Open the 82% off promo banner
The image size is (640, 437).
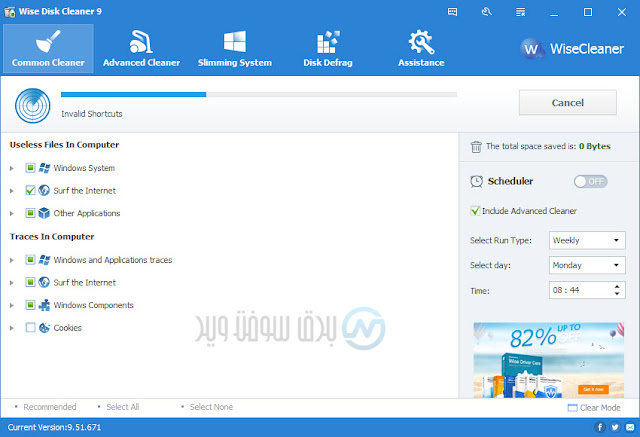point(549,360)
